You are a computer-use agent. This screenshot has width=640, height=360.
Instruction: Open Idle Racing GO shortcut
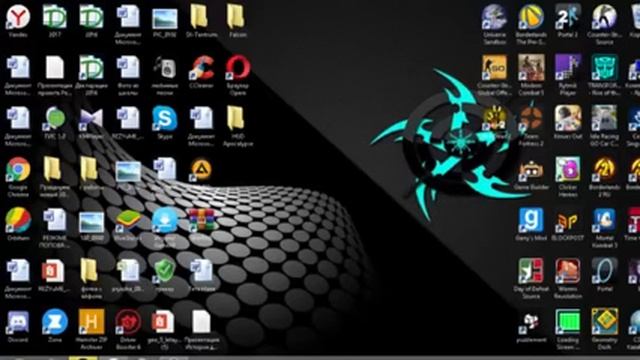tap(604, 119)
